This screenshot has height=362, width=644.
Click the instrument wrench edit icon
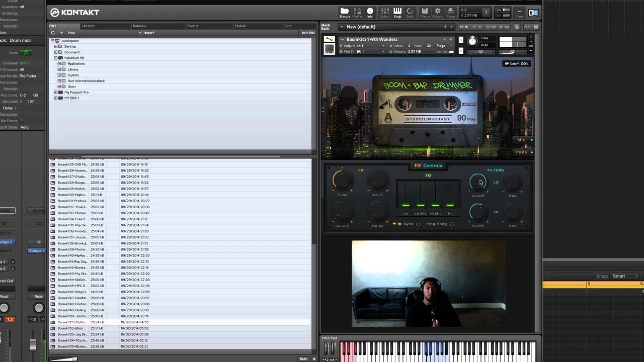click(x=329, y=39)
